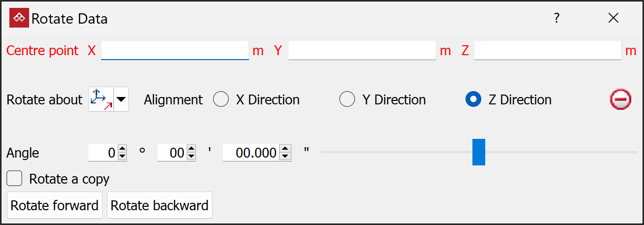Click the Centre point Z input field
Screen dimensions: 644x225
pyautogui.click(x=547, y=50)
